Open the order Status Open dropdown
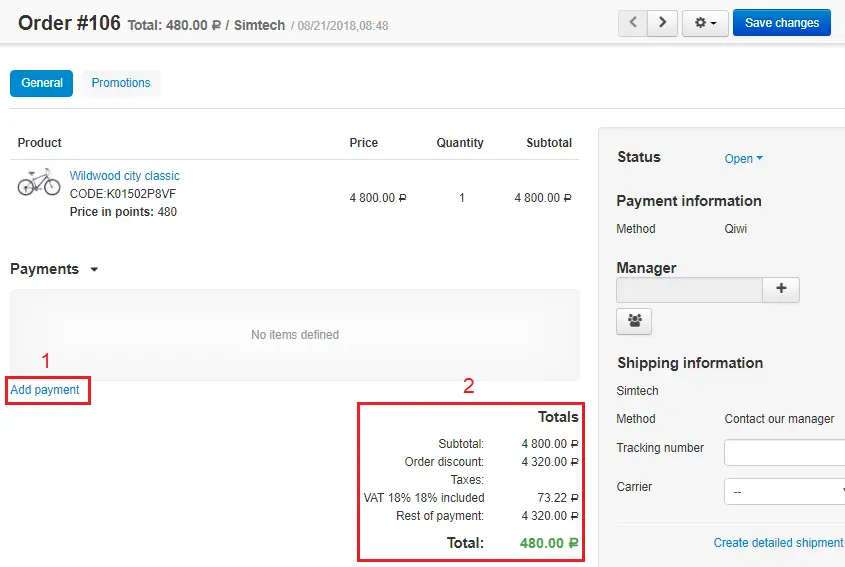Viewport: 845px width, 567px height. coord(743,158)
